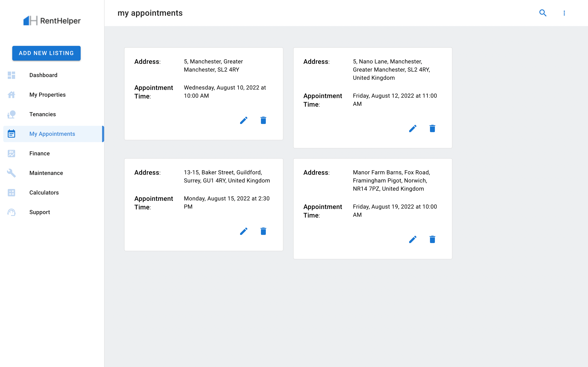Click the ADD NEW LISTING button
The width and height of the screenshot is (588, 367).
(x=46, y=53)
